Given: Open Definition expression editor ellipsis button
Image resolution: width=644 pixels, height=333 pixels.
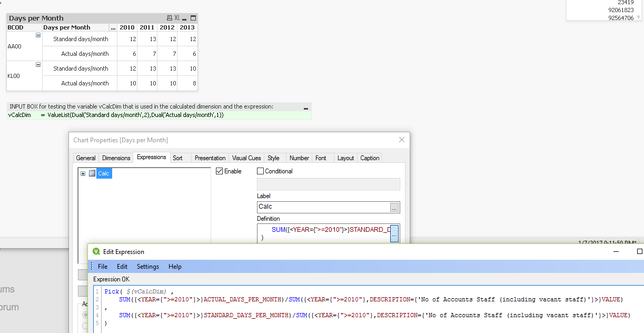Looking at the screenshot, I should click(394, 234).
